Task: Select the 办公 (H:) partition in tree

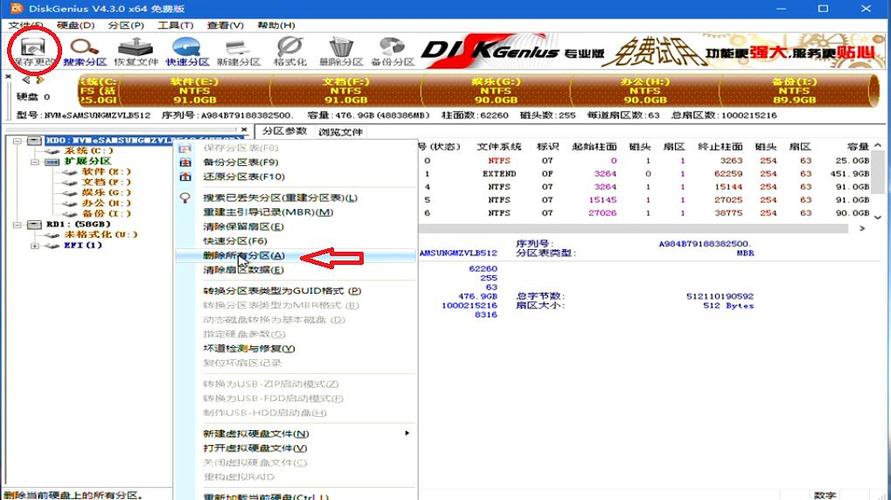Action: [106, 203]
